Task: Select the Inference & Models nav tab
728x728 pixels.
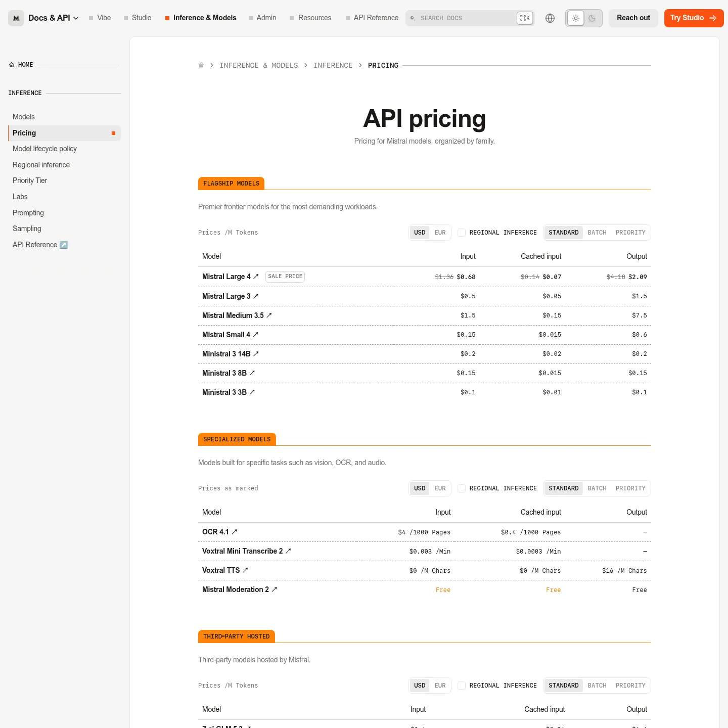Action: (x=201, y=18)
